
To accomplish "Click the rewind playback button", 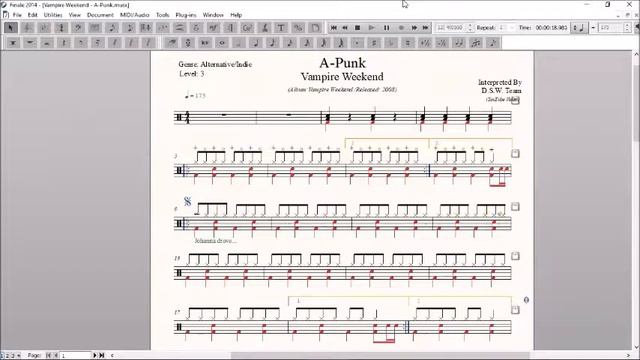I will pyautogui.click(x=345, y=28).
